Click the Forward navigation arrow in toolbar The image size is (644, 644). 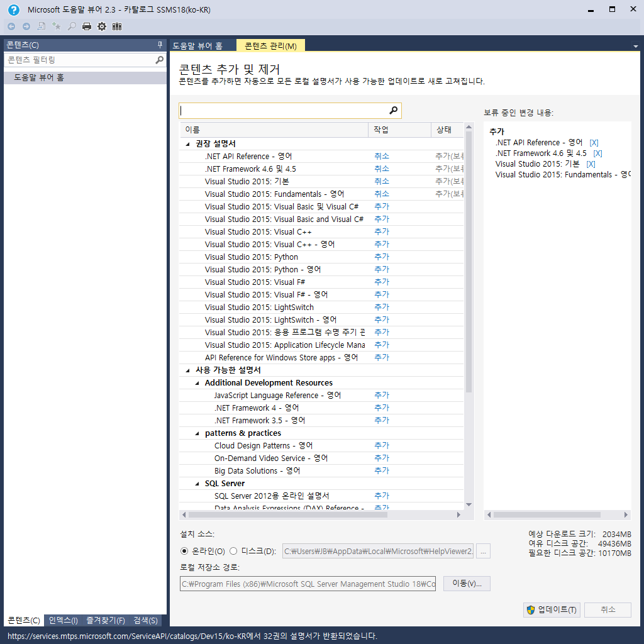(x=26, y=26)
